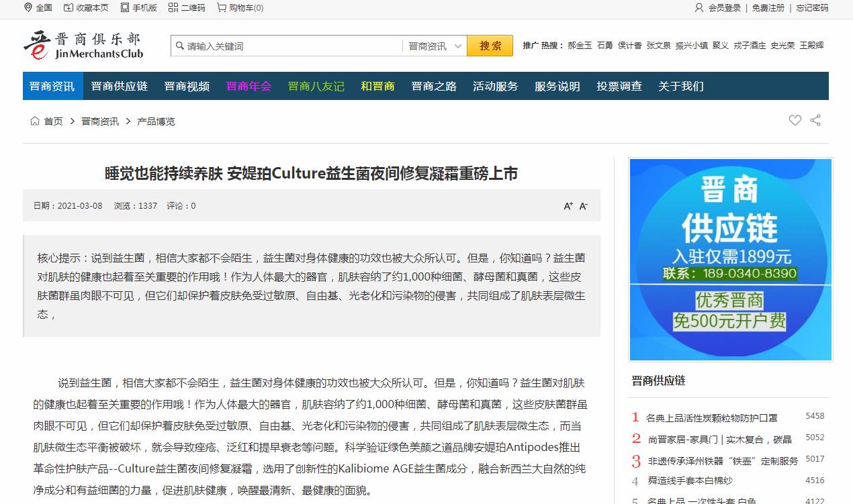Click the 晋商供应链 blue advertisement banner
The width and height of the screenshot is (853, 504).
pyautogui.click(x=731, y=260)
